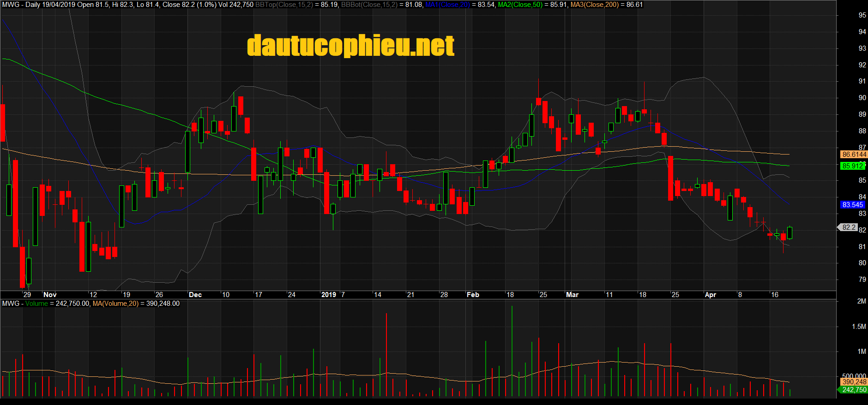Click the orange 86.6144 MA200 price label
This screenshot has width=868, height=405.
pos(854,155)
